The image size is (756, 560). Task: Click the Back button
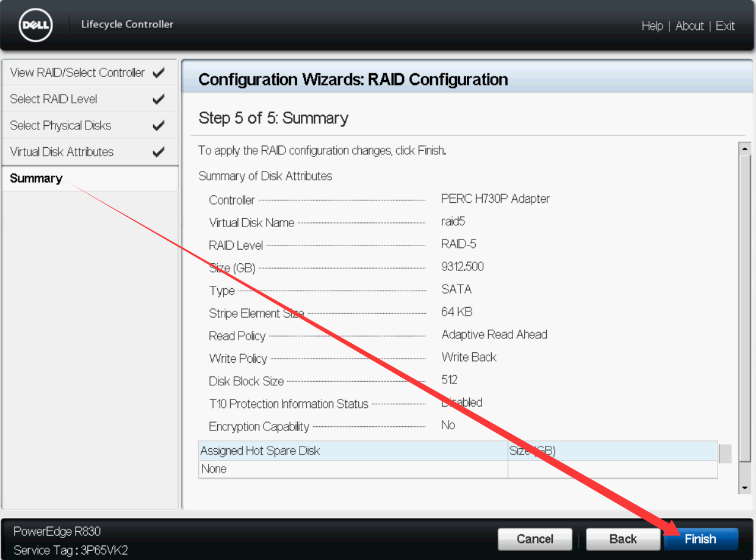pos(623,539)
